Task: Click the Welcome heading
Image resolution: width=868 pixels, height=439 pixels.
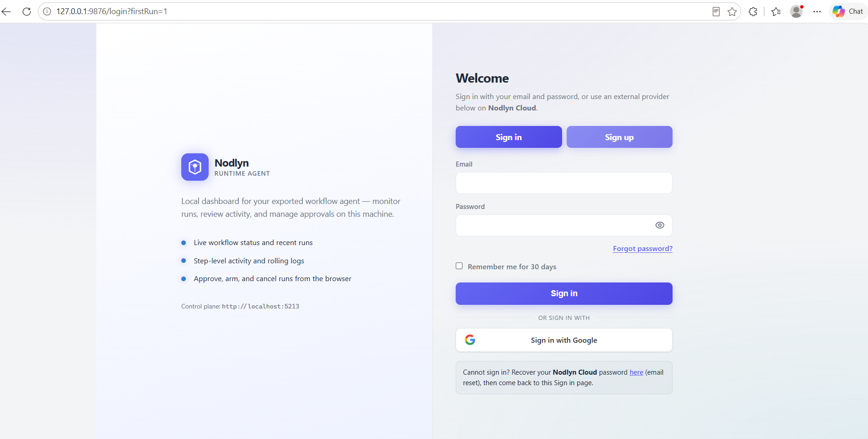Action: pyautogui.click(x=482, y=78)
